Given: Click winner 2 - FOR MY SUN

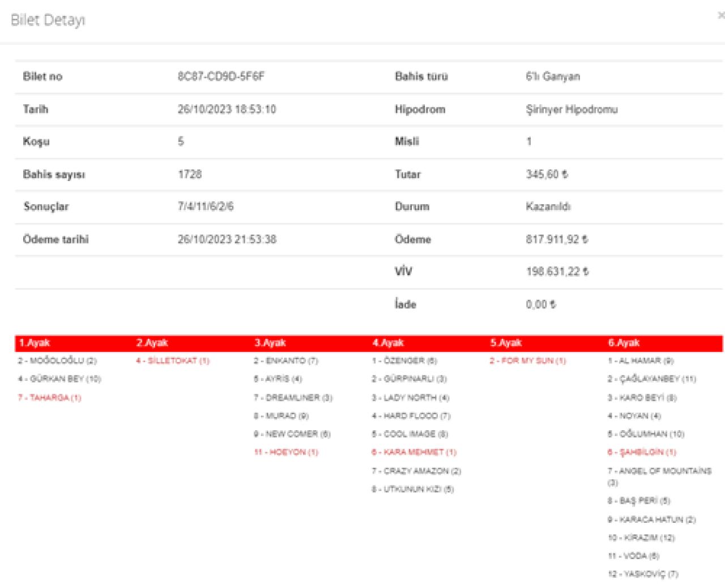Looking at the screenshot, I should [528, 361].
